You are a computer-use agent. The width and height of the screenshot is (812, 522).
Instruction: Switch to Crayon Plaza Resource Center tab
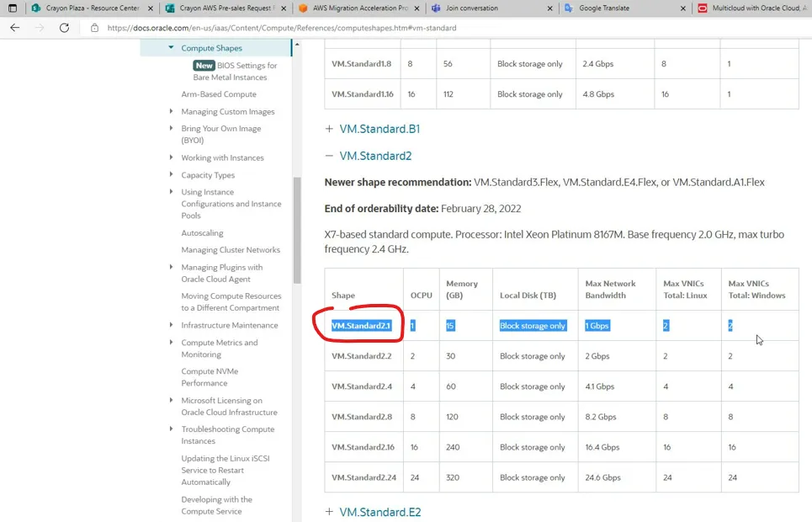click(93, 8)
